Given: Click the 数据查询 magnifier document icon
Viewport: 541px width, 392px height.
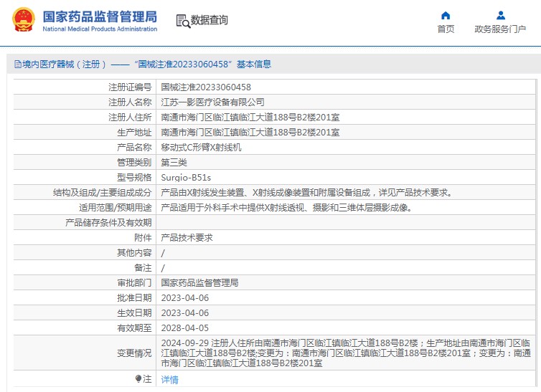Looking at the screenshot, I should tap(183, 21).
